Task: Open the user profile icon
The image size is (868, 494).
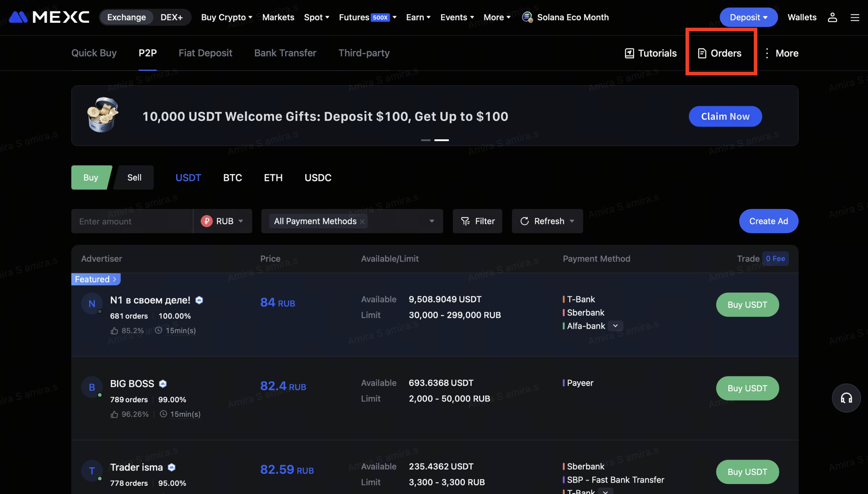Action: coord(832,17)
